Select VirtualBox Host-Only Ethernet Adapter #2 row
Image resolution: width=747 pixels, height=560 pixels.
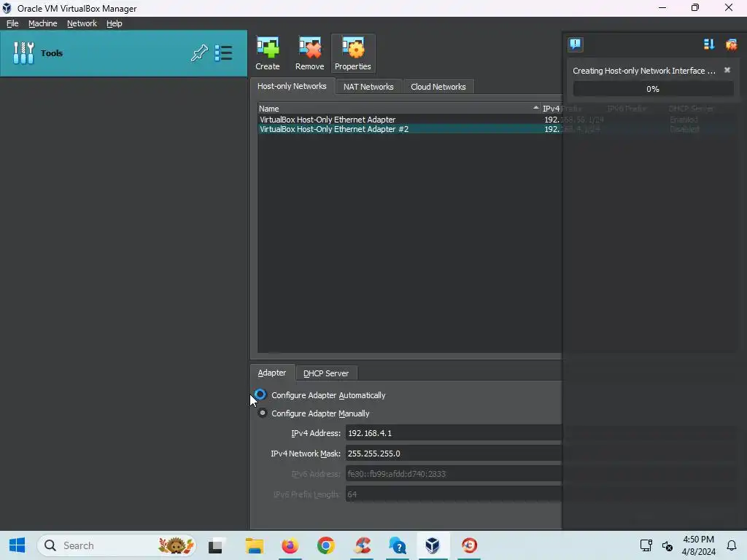[410, 129]
